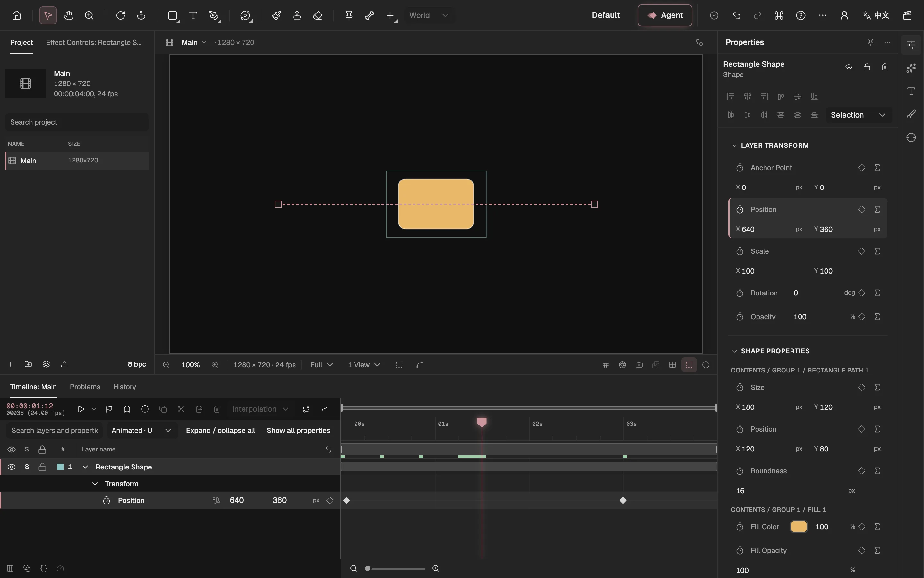The image size is (924, 578).
Task: Select the Position keyframe near 03s
Action: [623, 500]
